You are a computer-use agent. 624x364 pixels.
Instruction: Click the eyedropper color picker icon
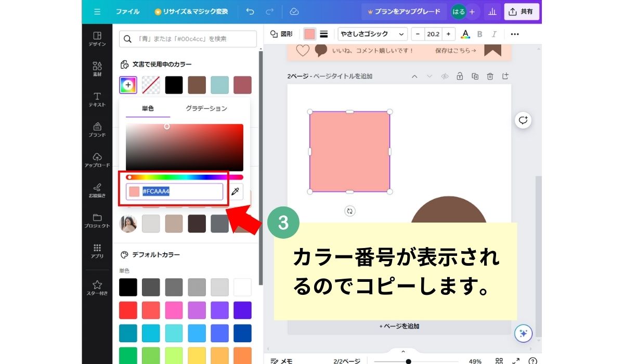coord(236,192)
